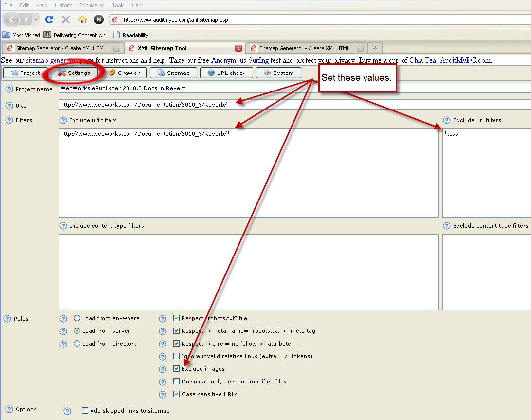Open help icon beside Project name
This screenshot has width=531, height=420.
pos(9,89)
